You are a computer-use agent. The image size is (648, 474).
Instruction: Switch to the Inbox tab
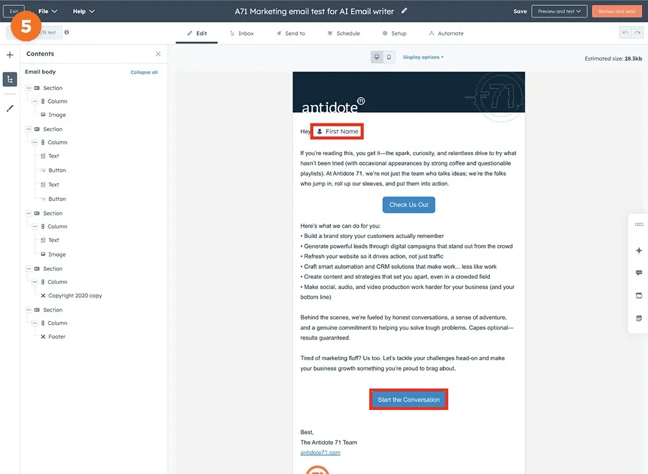click(x=242, y=33)
